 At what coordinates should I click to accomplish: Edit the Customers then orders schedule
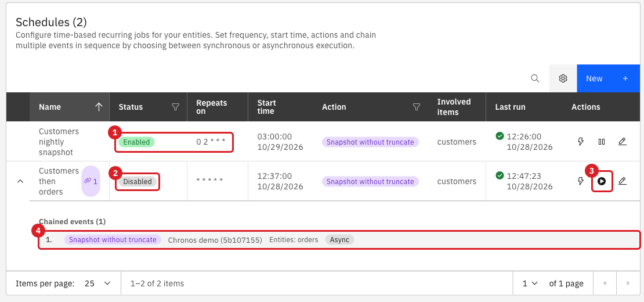(622, 181)
